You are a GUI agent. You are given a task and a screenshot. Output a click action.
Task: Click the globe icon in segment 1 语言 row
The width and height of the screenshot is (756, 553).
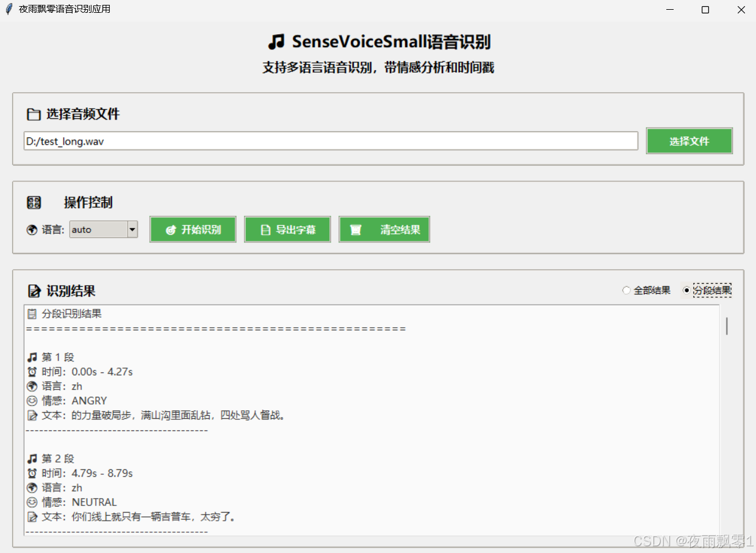click(x=32, y=386)
